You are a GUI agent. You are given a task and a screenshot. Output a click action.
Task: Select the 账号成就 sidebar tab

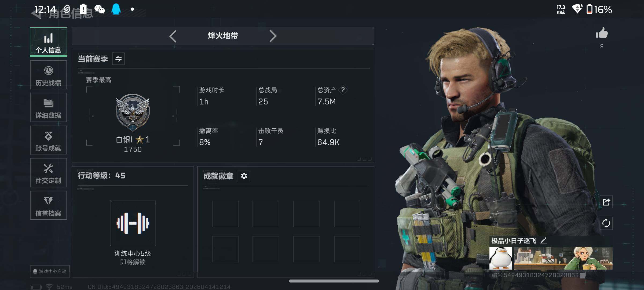(48, 140)
